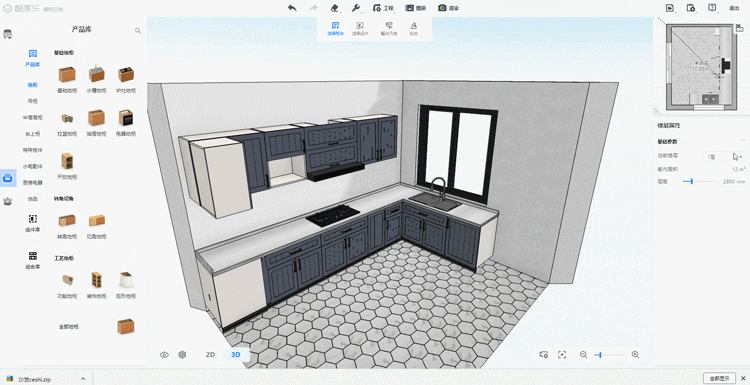Click the 退出 exit button
This screenshot has height=385, width=750.
pos(734,8)
